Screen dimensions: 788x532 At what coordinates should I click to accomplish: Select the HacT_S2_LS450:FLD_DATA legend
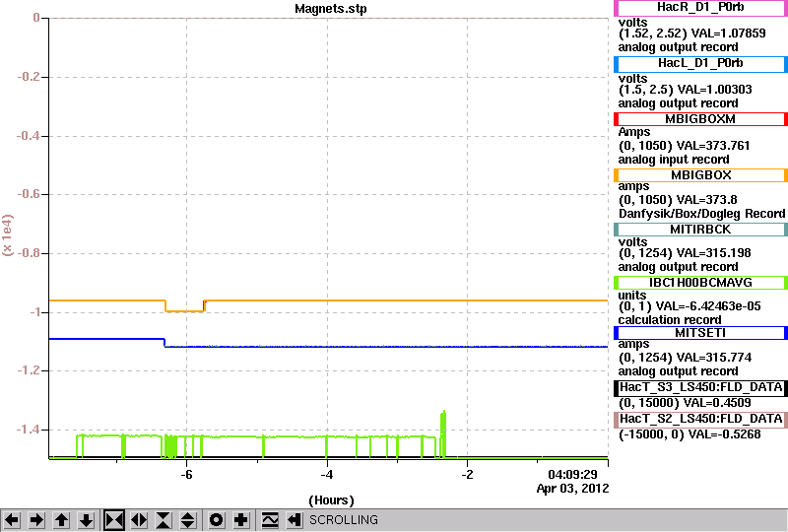(x=700, y=420)
